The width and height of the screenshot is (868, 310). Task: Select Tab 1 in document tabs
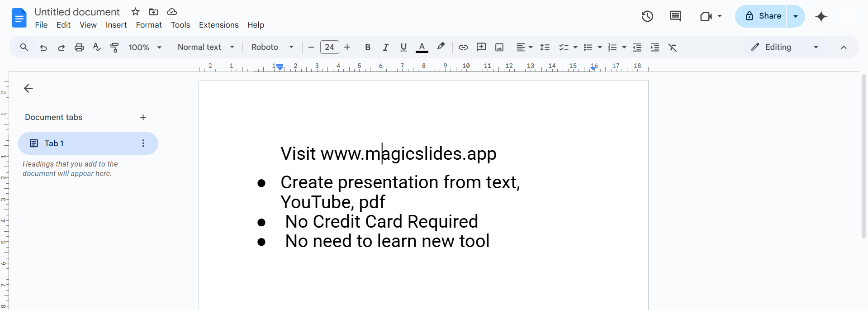coord(88,143)
